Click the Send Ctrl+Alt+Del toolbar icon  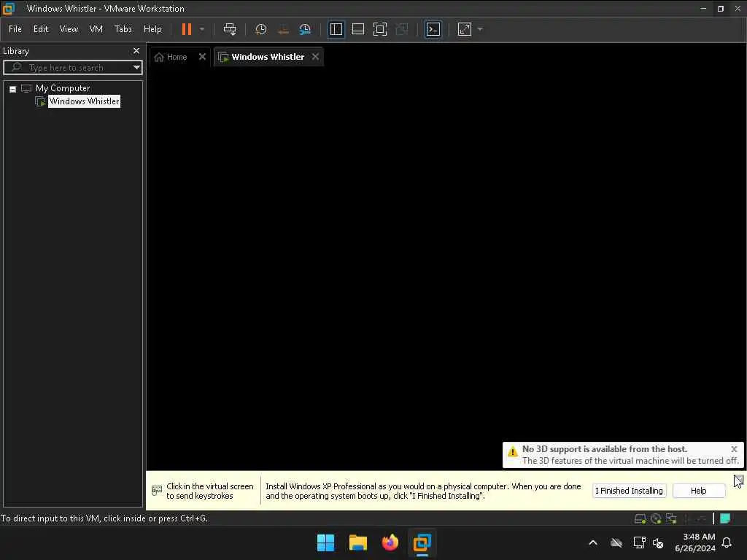pyautogui.click(x=230, y=29)
